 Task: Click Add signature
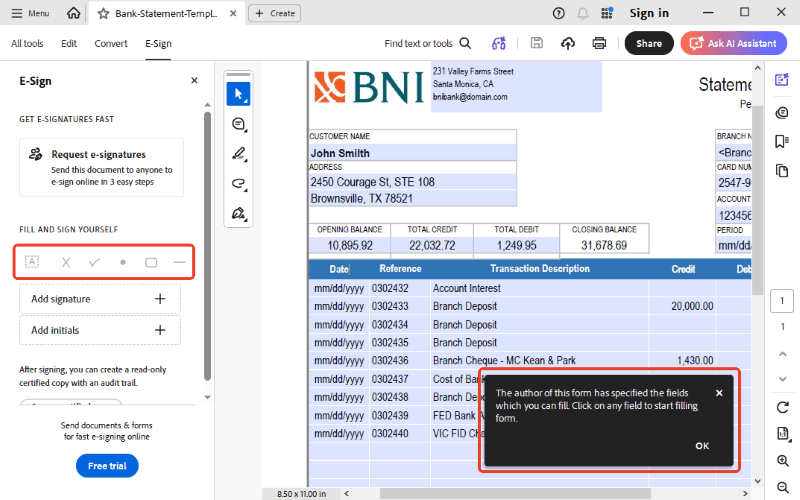[100, 299]
